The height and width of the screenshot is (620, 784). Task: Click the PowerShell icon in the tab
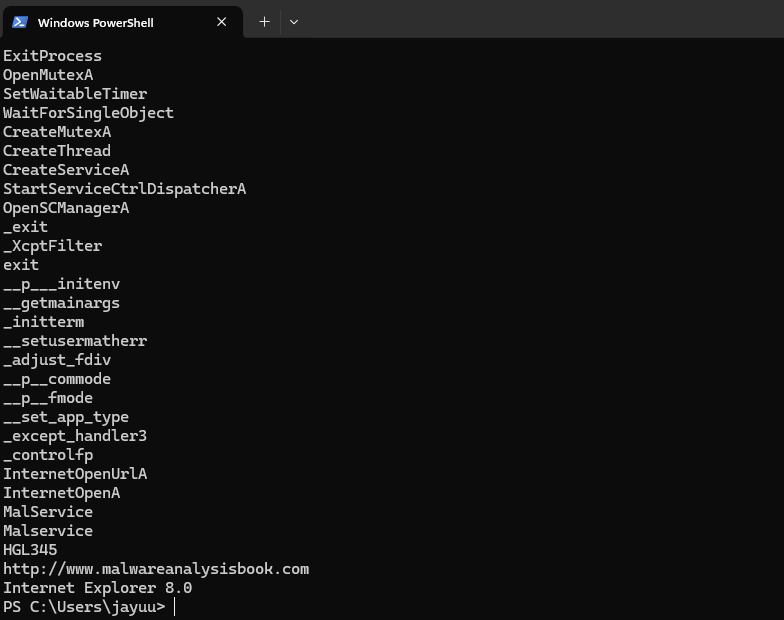tap(20, 22)
